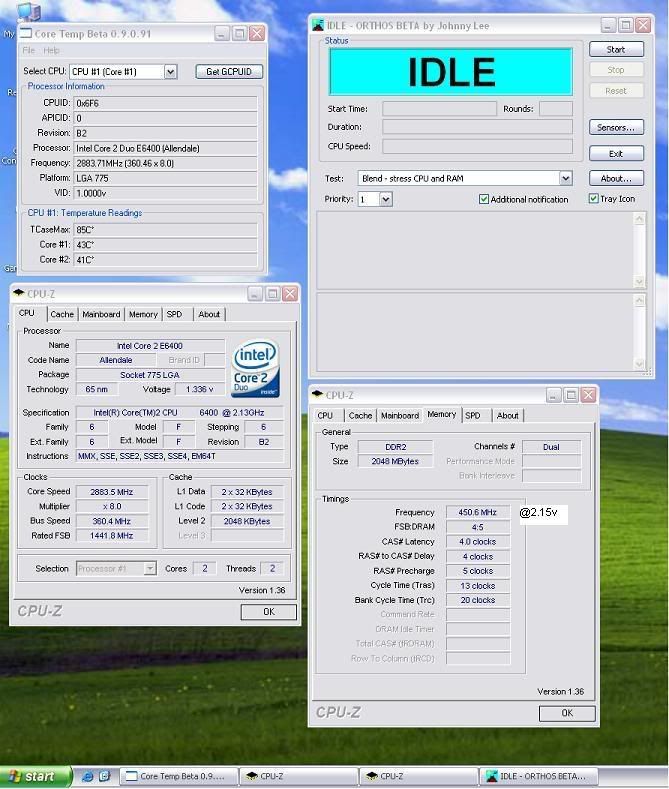The height and width of the screenshot is (789, 669).
Task: Click CAS# Latency value 4.0 clocks
Action: pyautogui.click(x=478, y=542)
